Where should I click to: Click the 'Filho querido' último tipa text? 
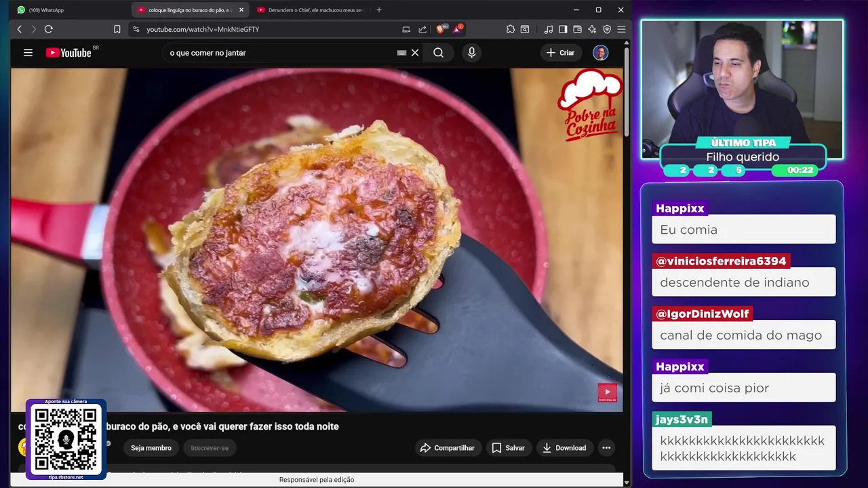click(743, 157)
